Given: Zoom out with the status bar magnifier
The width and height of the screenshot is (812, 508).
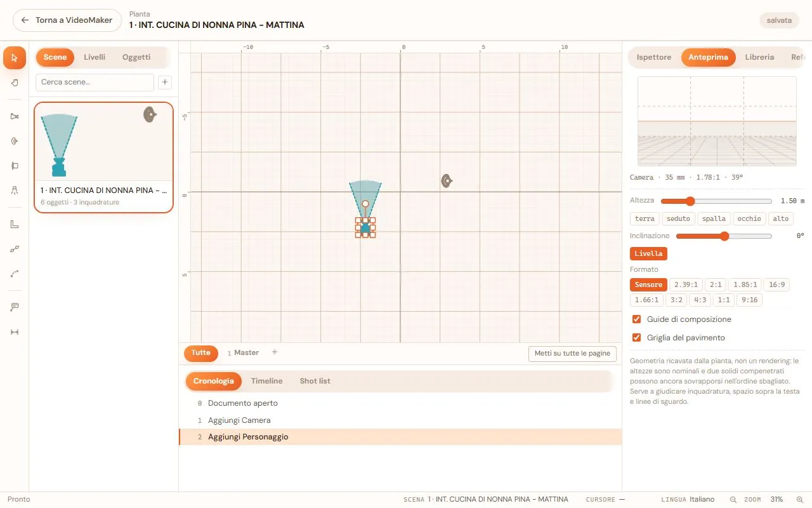Looking at the screenshot, I should pyautogui.click(x=733, y=500).
